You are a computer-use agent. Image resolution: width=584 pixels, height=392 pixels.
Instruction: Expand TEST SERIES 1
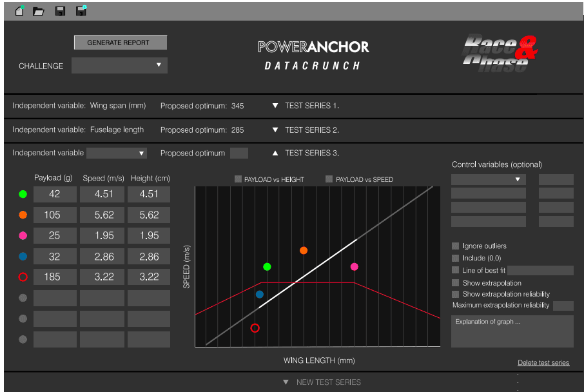point(275,106)
